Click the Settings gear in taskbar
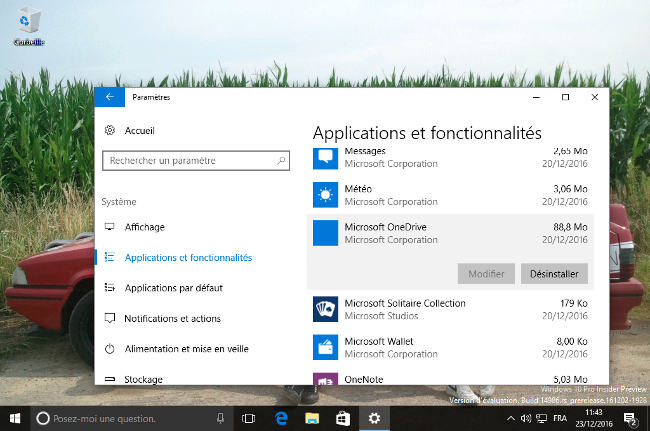Viewport: 650px width, 431px height. [x=374, y=419]
